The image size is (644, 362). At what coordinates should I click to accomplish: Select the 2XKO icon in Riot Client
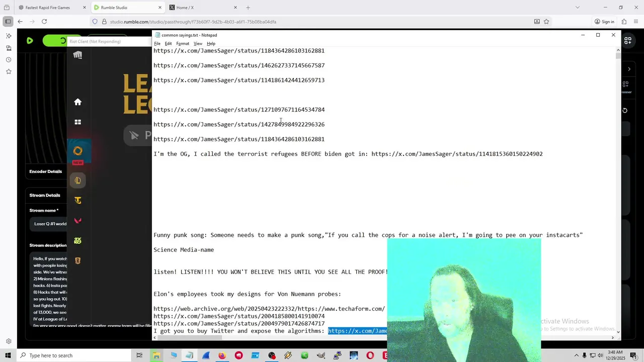77,241
